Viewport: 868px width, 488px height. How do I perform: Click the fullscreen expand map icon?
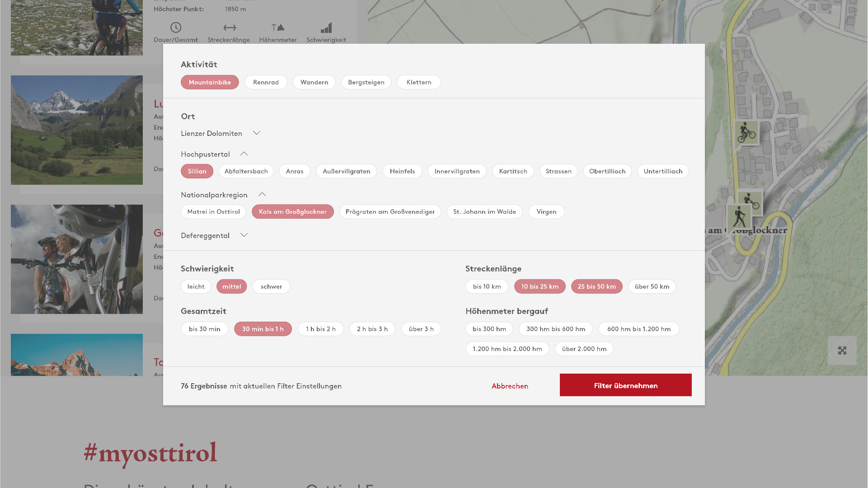pos(842,351)
